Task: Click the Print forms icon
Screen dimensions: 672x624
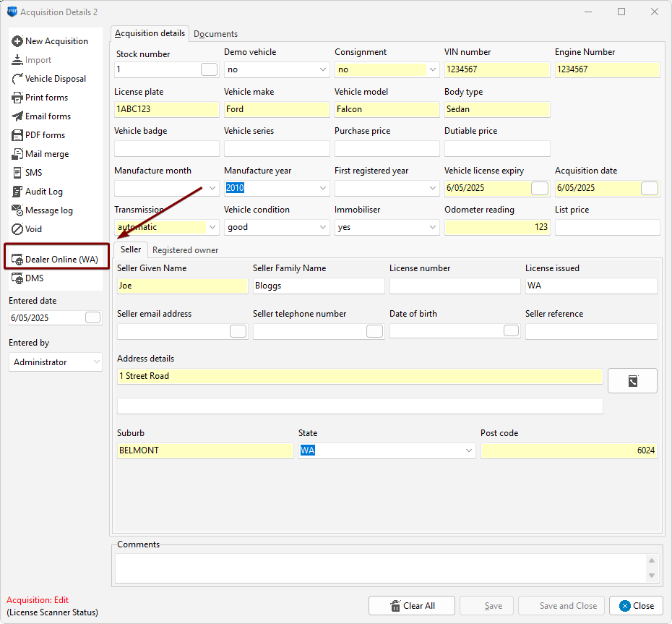Action: pyautogui.click(x=17, y=98)
